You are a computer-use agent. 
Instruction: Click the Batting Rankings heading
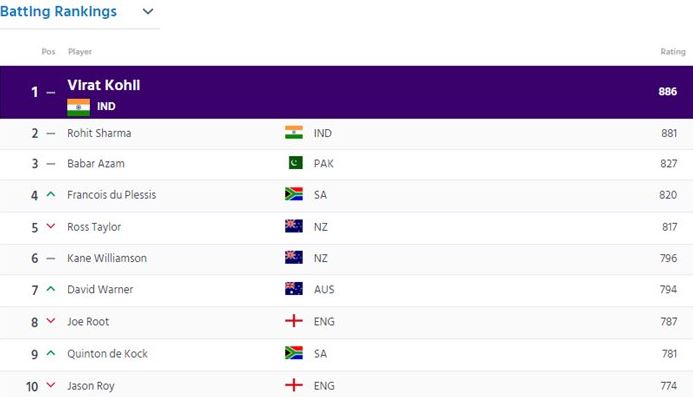[58, 11]
